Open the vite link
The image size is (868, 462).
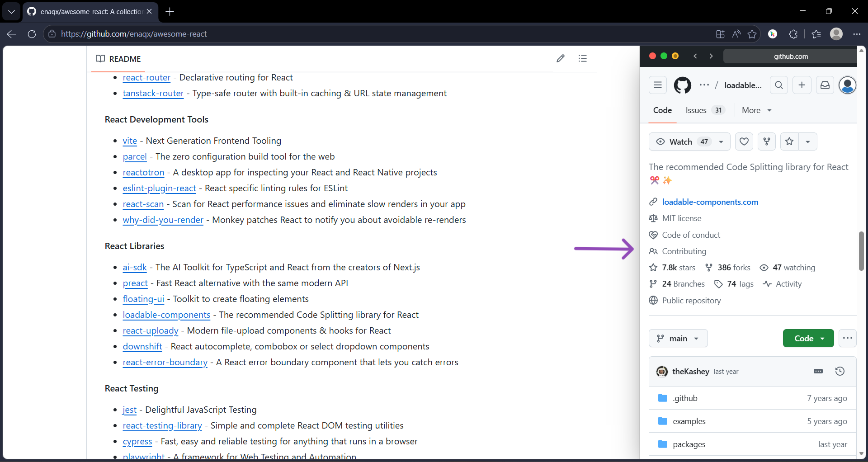click(130, 141)
